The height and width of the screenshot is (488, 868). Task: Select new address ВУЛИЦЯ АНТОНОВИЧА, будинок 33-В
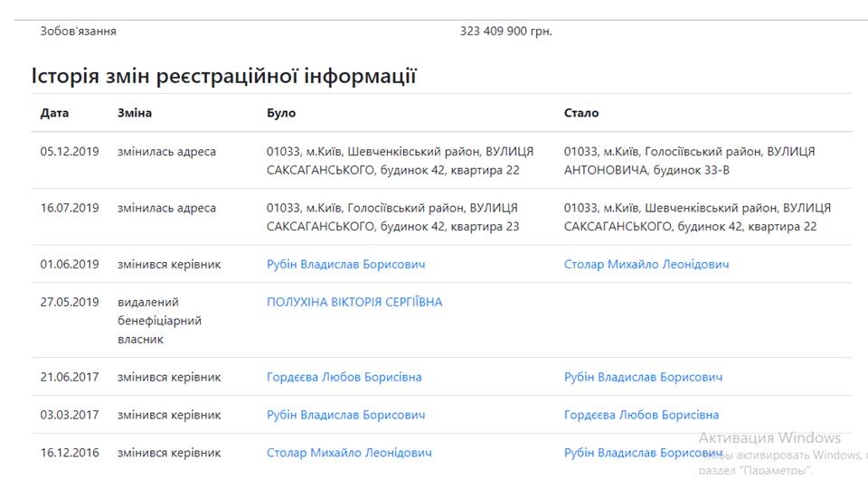coord(689,161)
